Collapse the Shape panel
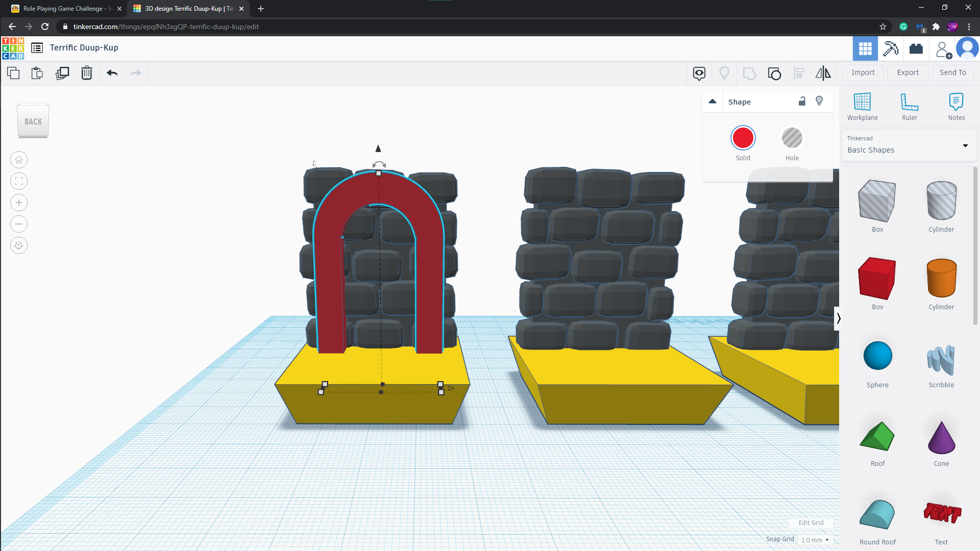Screen dimensions: 980x551 (713, 102)
